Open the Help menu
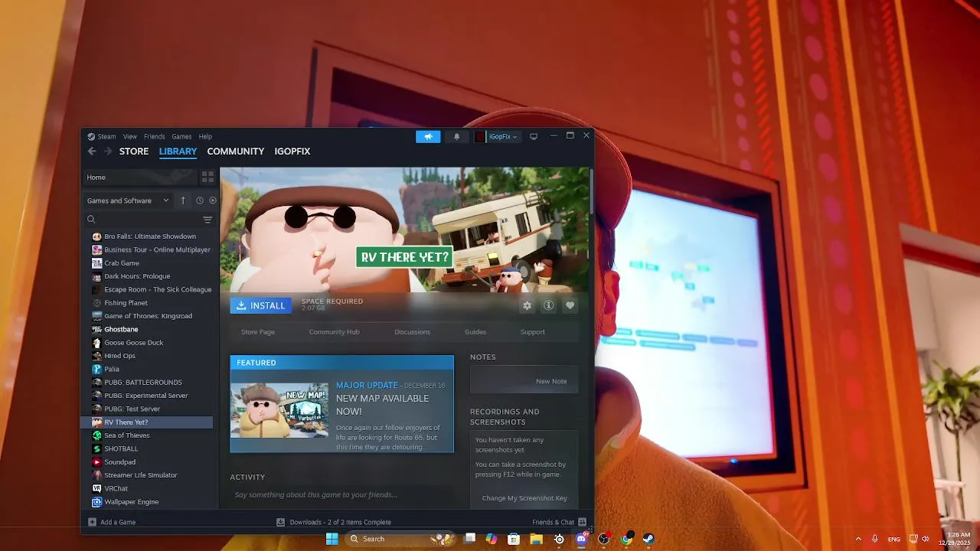Screen dimensions: 980x551 coord(205,136)
